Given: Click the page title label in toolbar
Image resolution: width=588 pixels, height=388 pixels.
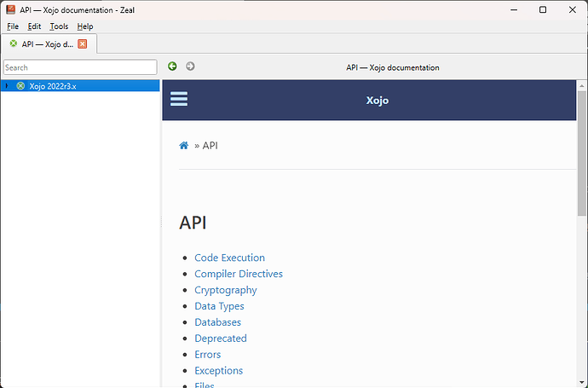Looking at the screenshot, I should (x=393, y=67).
